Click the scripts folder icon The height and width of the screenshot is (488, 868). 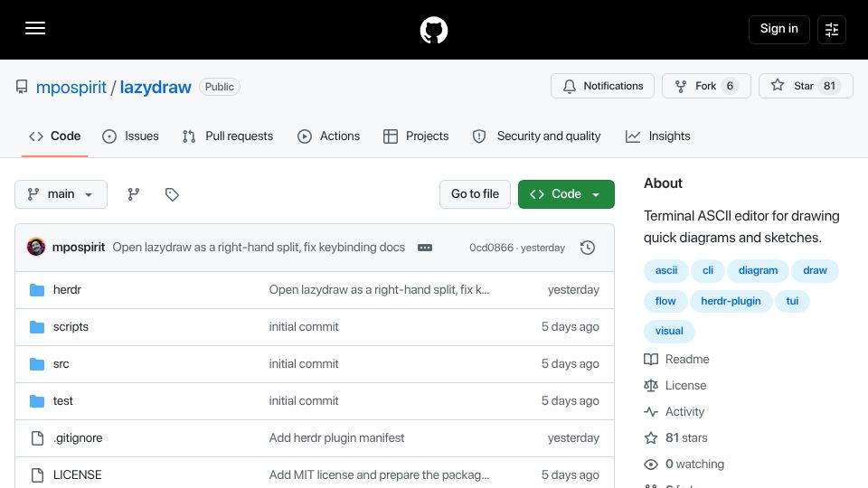37,327
